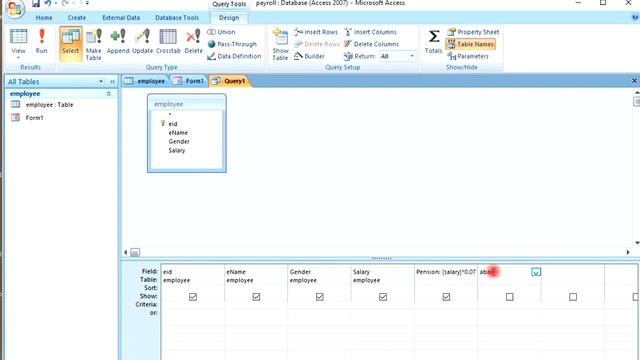Select Data Definition query option
640x360 pixels.
pyautogui.click(x=234, y=56)
